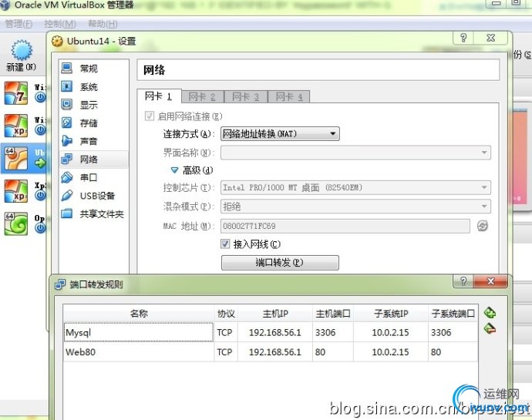
Task: Click host IP 192.168.56.1 in Web80 row
Action: 275,352
